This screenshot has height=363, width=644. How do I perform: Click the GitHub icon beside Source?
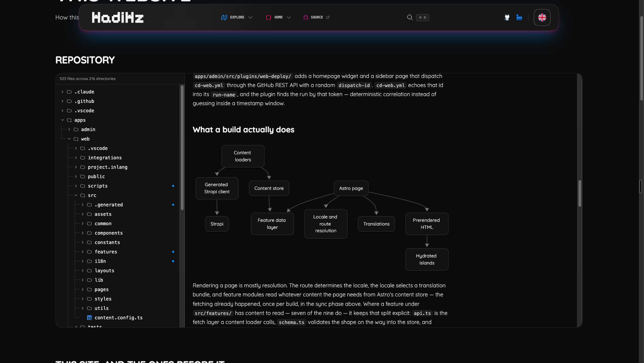click(x=306, y=17)
